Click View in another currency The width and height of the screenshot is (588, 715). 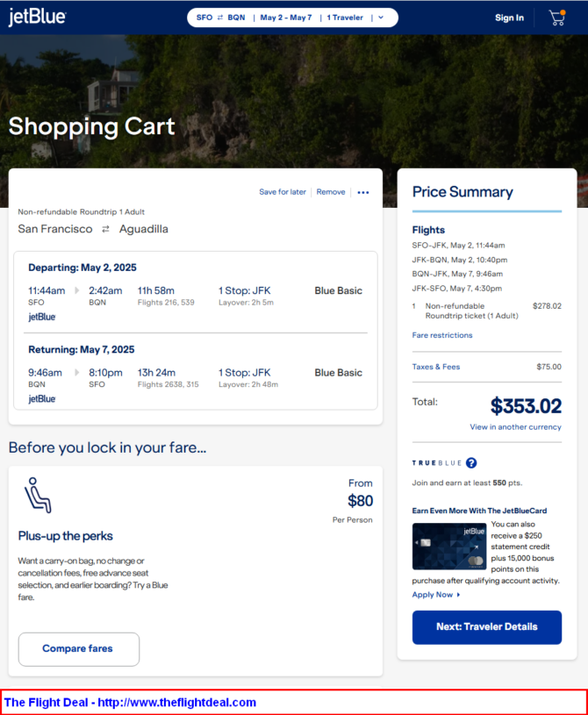pyautogui.click(x=515, y=427)
